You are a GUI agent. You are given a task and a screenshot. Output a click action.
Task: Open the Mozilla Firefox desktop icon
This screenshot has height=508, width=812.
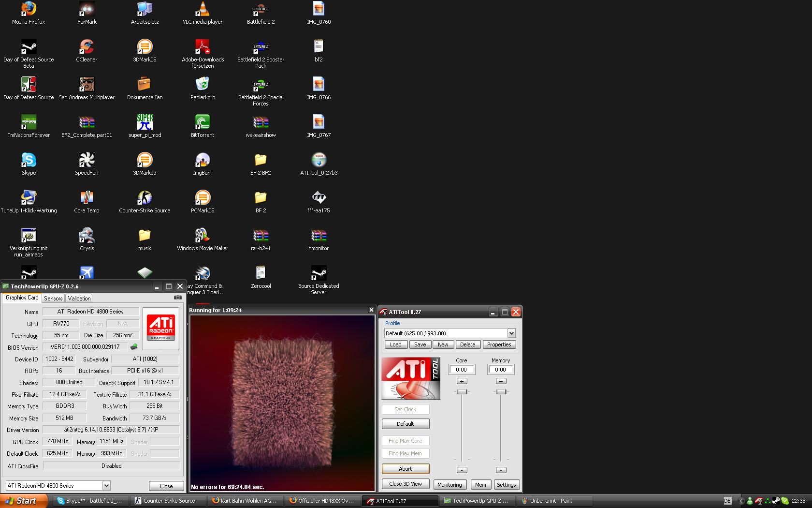point(29,13)
